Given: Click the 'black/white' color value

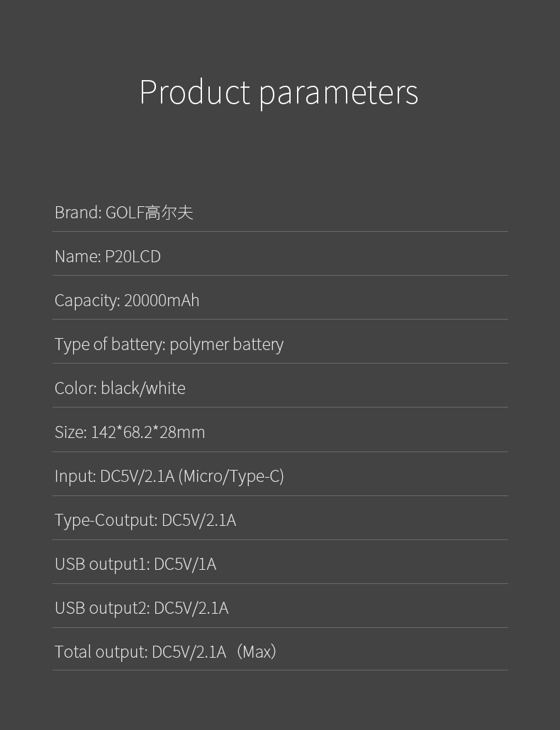Looking at the screenshot, I should point(143,388).
